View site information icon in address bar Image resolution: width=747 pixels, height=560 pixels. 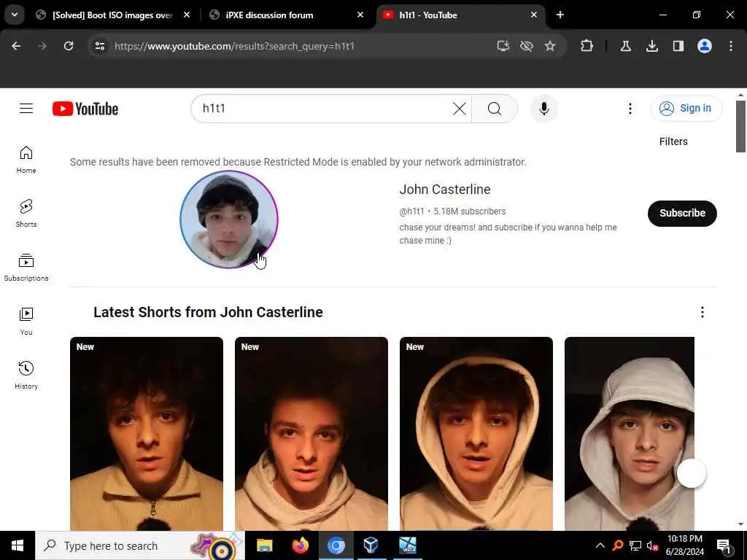point(99,46)
